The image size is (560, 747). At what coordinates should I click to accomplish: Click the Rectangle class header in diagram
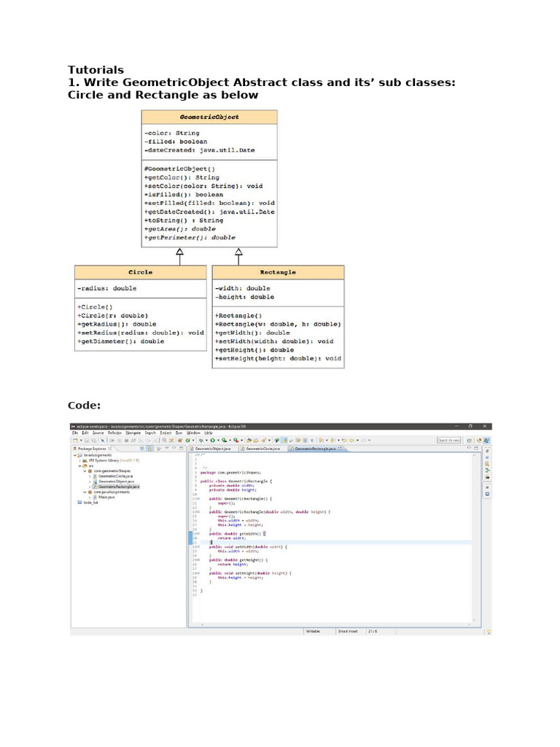coord(278,273)
